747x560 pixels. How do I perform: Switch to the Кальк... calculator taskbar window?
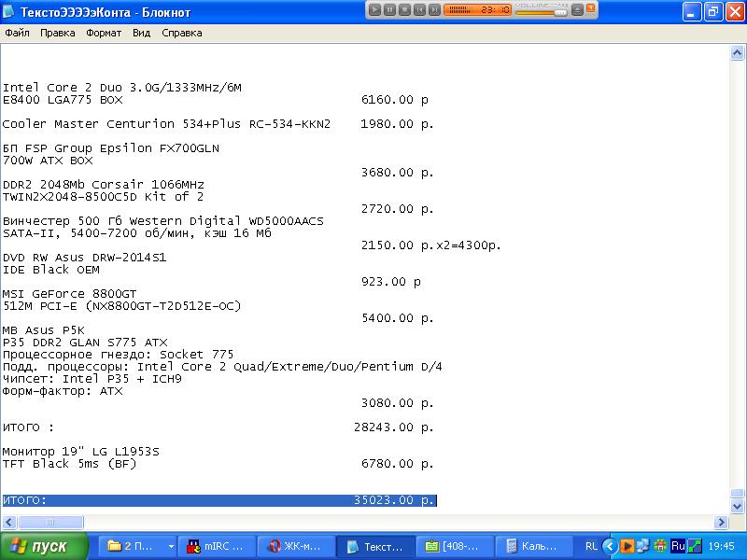coord(534,546)
